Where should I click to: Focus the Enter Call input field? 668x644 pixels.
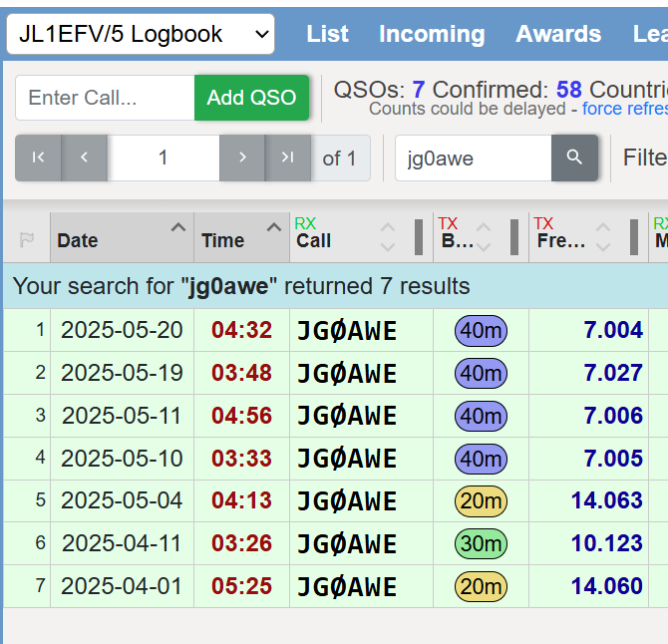pyautogui.click(x=105, y=98)
